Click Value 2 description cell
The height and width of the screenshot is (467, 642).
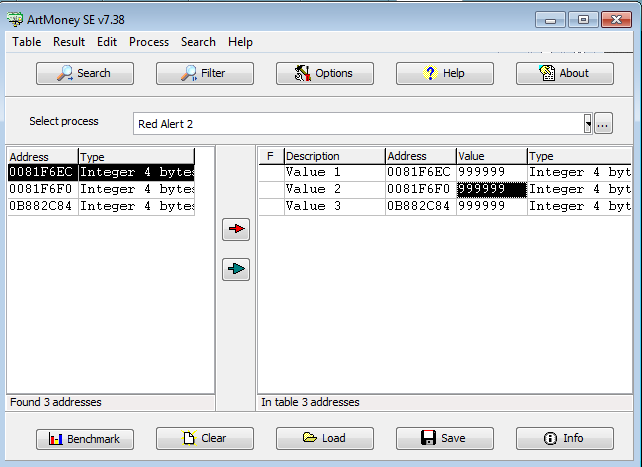tap(335, 189)
